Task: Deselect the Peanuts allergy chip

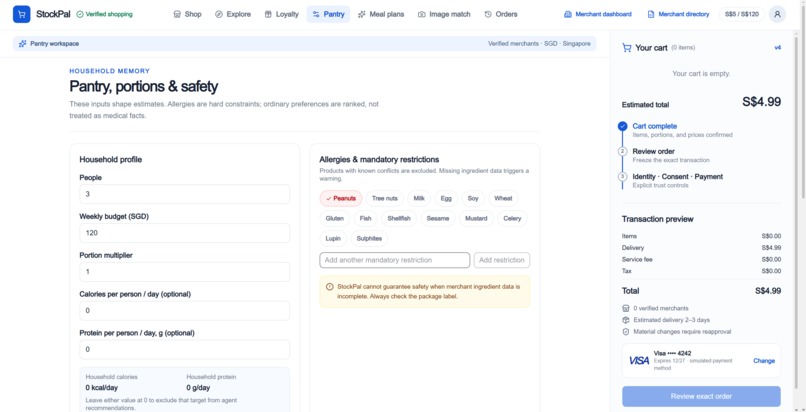Action: pos(341,198)
